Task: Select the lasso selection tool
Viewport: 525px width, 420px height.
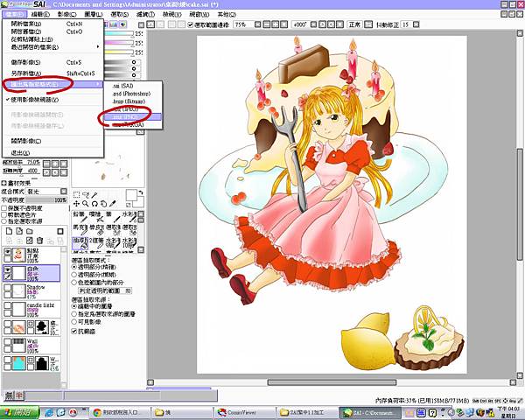Action: click(86, 194)
